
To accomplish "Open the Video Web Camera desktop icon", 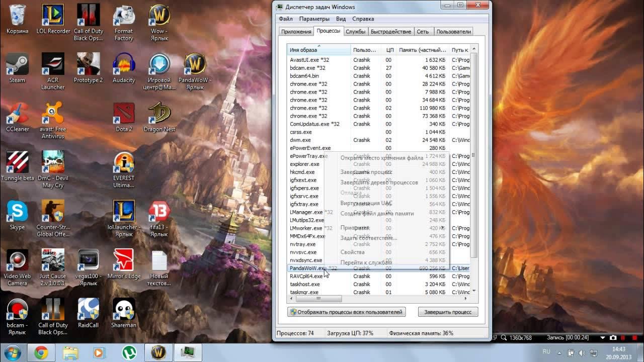I will (x=17, y=268).
